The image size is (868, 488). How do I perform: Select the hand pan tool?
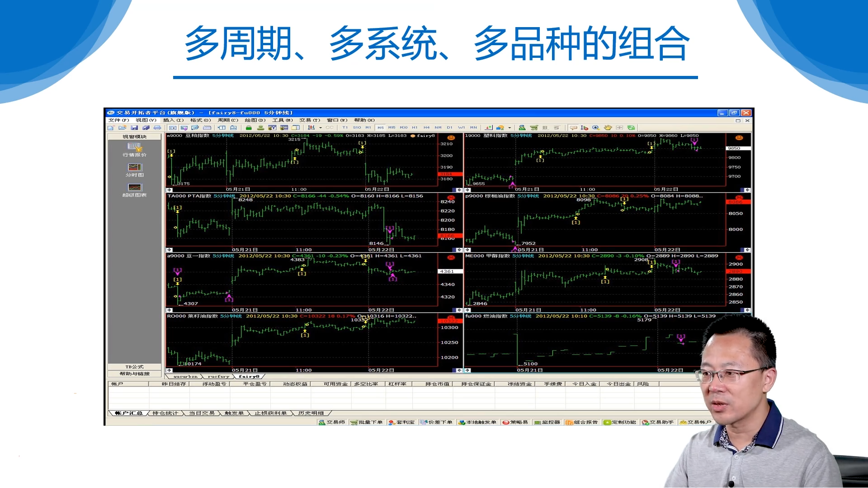608,128
